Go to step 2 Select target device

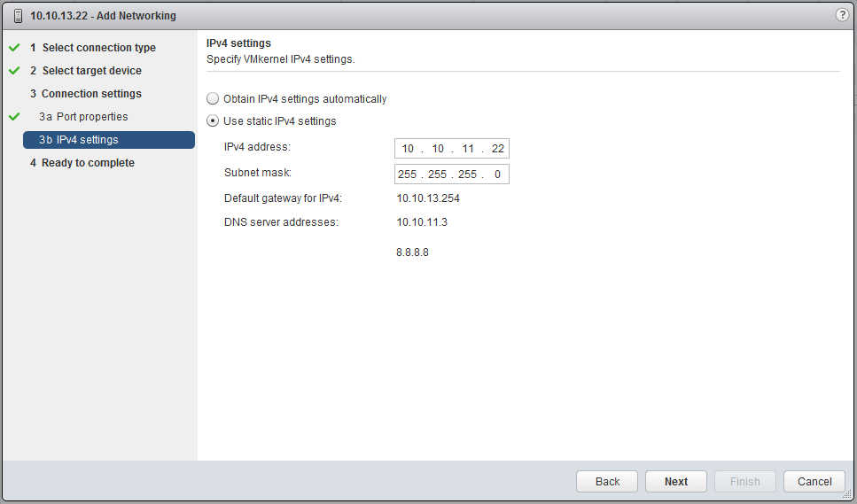(86, 71)
